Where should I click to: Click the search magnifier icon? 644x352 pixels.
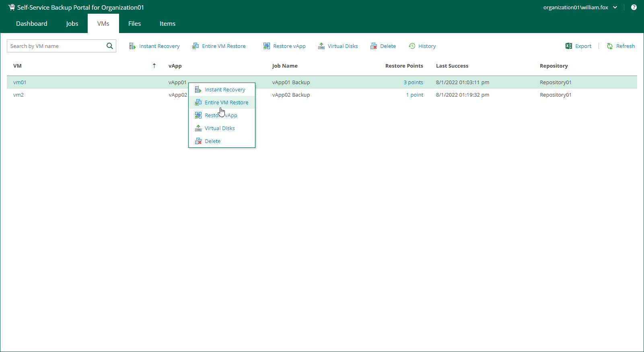(x=109, y=46)
